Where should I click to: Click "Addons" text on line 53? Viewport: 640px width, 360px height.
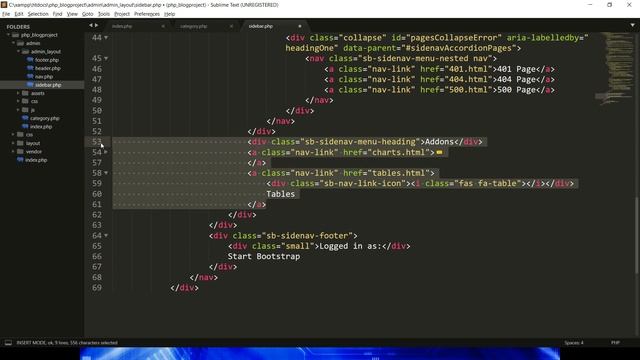click(x=439, y=142)
